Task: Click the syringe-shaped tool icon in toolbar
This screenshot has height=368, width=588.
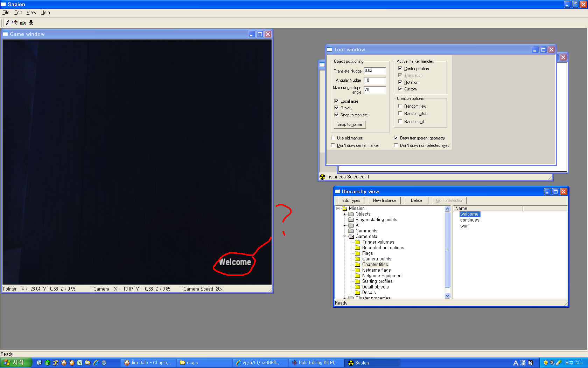Action: click(15, 23)
